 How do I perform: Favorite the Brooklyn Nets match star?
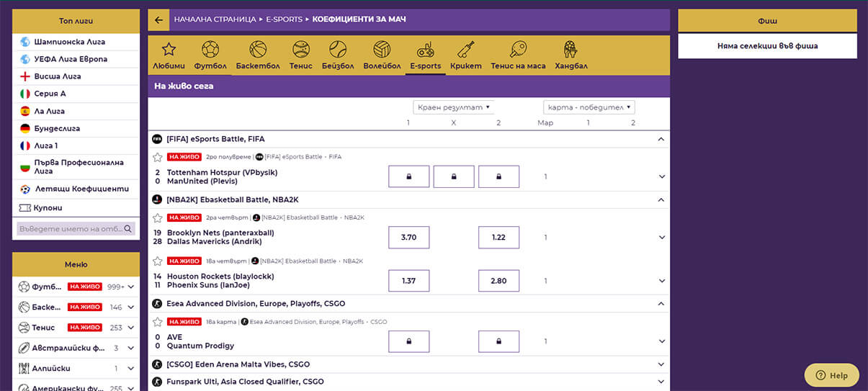click(158, 217)
